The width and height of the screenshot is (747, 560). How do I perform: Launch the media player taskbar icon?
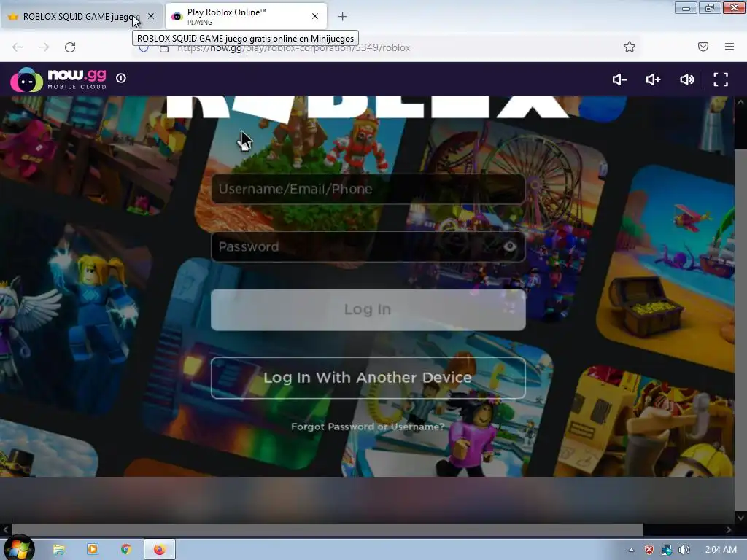point(93,550)
